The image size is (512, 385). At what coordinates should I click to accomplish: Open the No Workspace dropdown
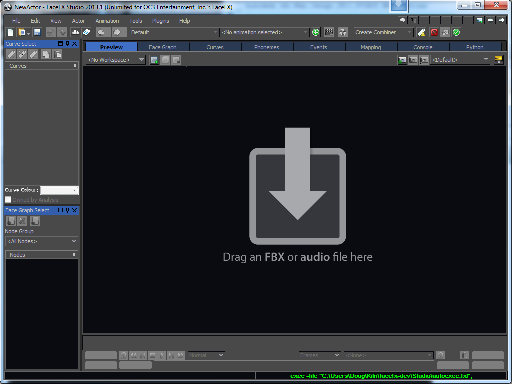(116, 60)
